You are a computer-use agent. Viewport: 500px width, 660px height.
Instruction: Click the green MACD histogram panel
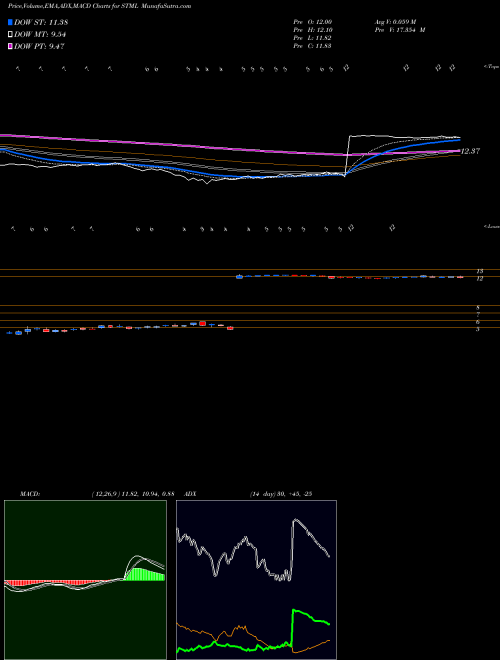click(85, 580)
